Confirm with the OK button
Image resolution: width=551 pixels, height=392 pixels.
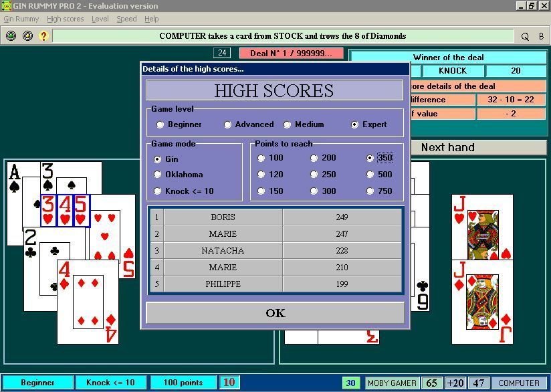click(x=274, y=313)
